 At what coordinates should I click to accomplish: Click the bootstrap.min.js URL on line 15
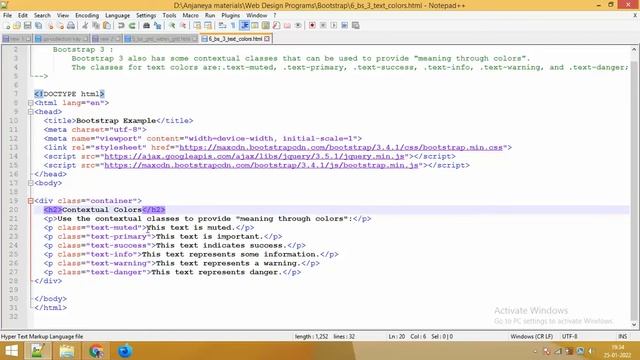click(261, 166)
